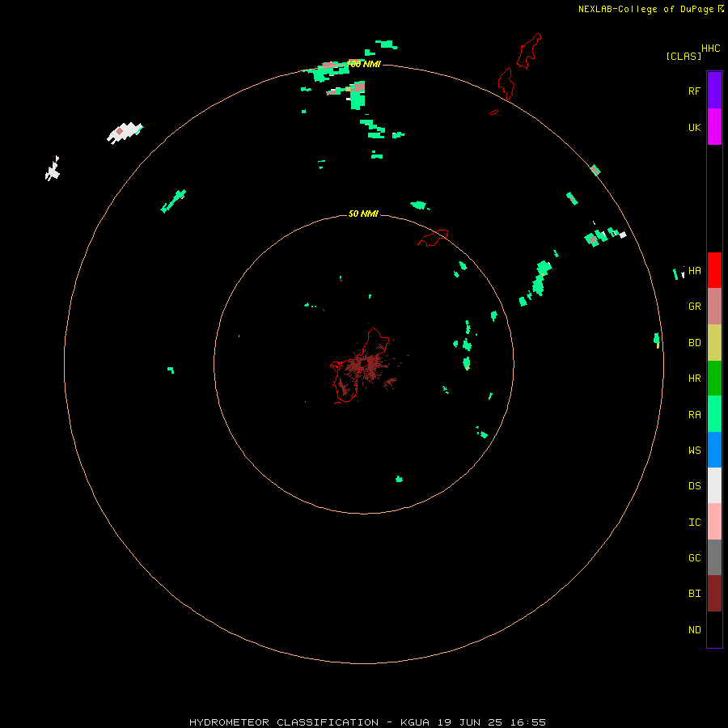This screenshot has width=728, height=728.
Task: Click the 'WS' legend label
Action: (x=694, y=450)
